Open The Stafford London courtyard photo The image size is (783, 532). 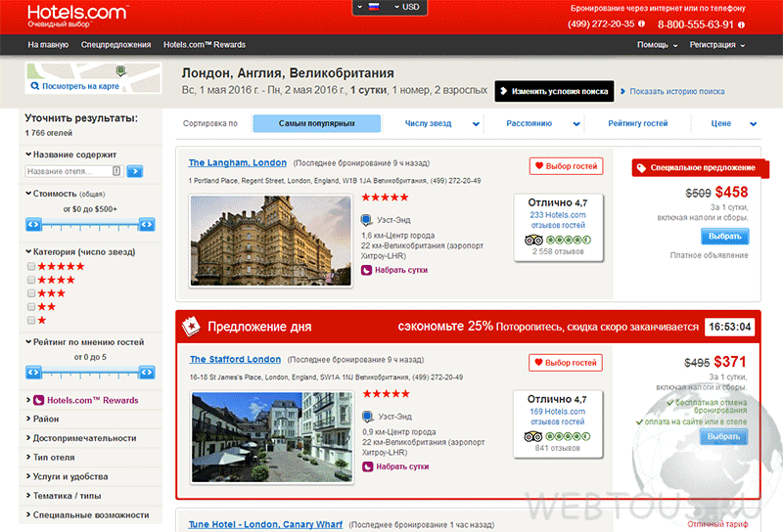coord(272,437)
